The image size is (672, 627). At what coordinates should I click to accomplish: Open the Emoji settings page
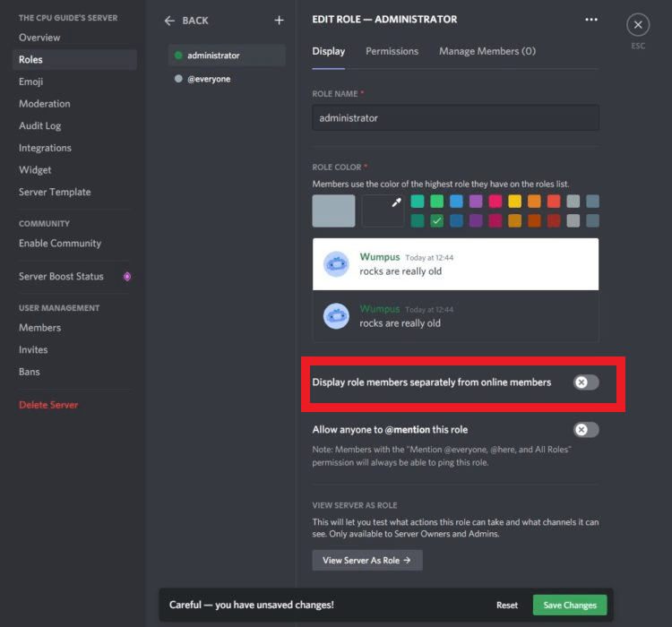[31, 82]
